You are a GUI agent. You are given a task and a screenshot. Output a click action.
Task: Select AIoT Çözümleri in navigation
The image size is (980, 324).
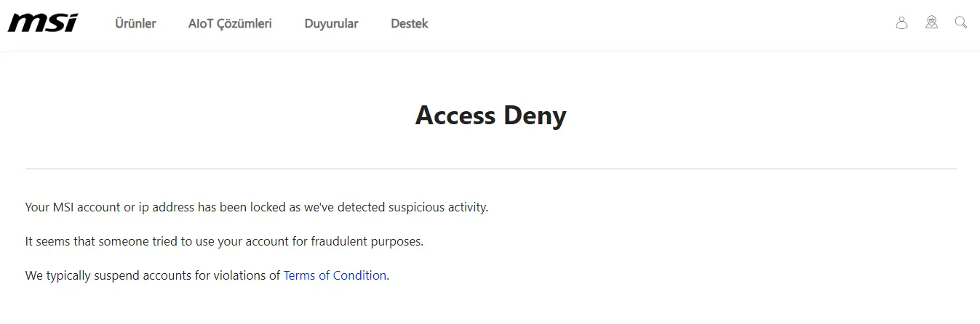point(230,23)
